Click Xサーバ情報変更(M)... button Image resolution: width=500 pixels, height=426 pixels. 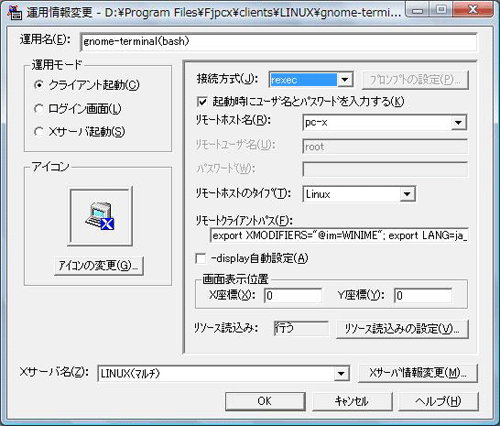(x=418, y=373)
